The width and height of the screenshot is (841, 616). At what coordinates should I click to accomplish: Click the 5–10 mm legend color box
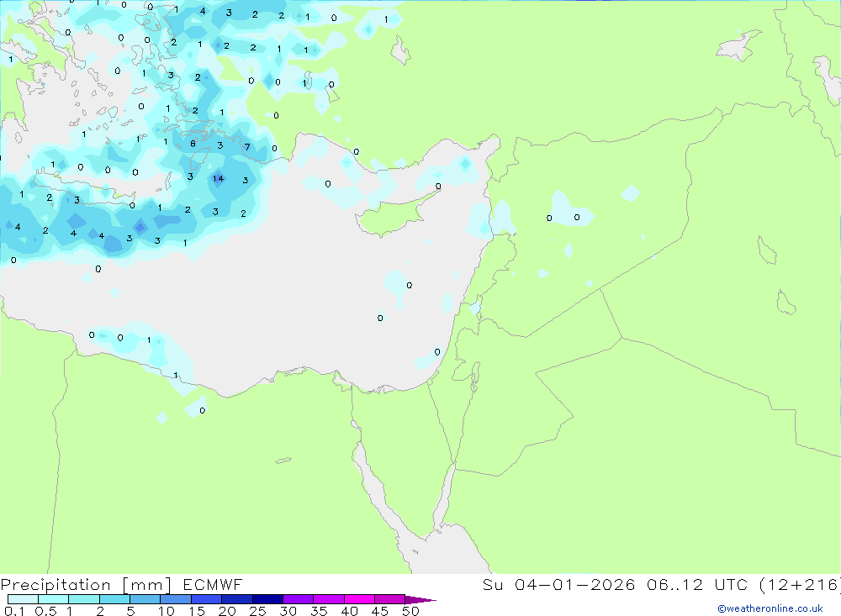point(145,599)
